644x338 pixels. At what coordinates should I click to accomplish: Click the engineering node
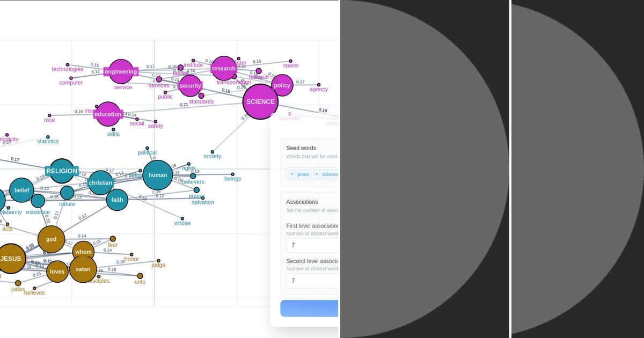coord(121,71)
